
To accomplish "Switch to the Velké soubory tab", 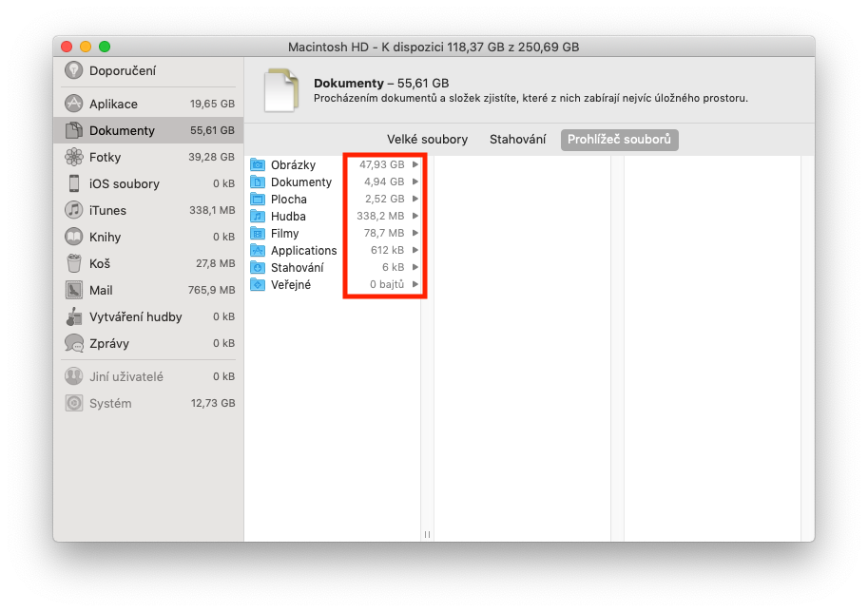I will (x=427, y=140).
